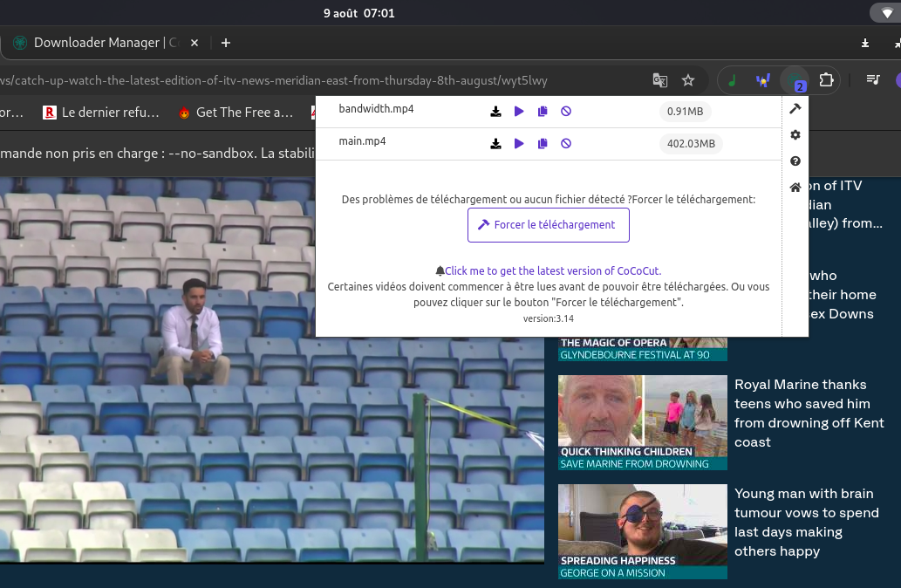Bookmark this page with the star icon
The width and height of the screenshot is (901, 588).
[x=688, y=80]
